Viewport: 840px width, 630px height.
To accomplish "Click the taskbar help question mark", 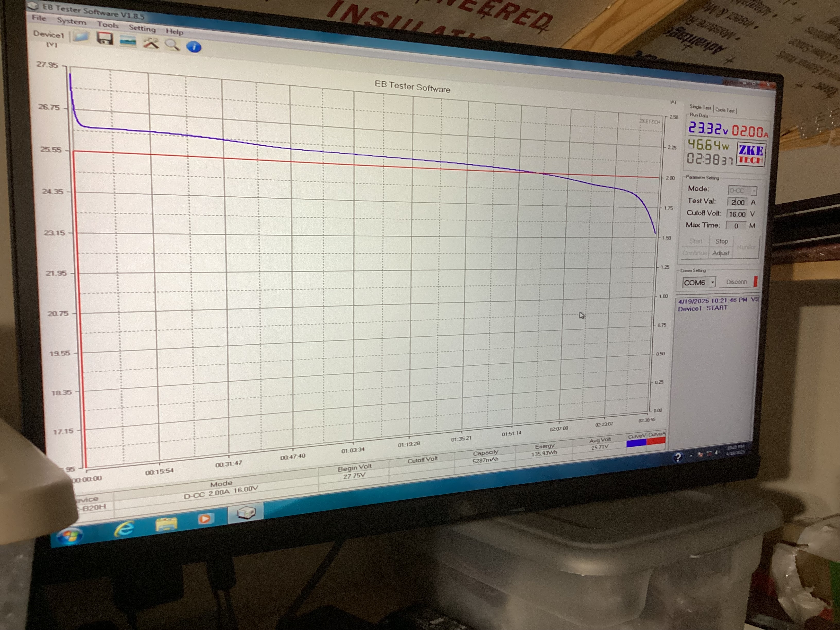I will tap(678, 457).
